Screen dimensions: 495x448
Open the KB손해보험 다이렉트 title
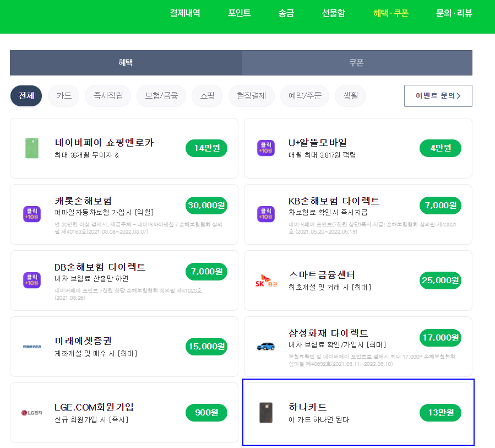334,201
